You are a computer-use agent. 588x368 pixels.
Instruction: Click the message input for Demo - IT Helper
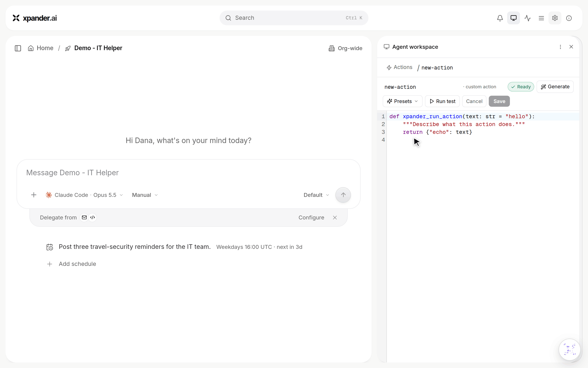tap(188, 172)
